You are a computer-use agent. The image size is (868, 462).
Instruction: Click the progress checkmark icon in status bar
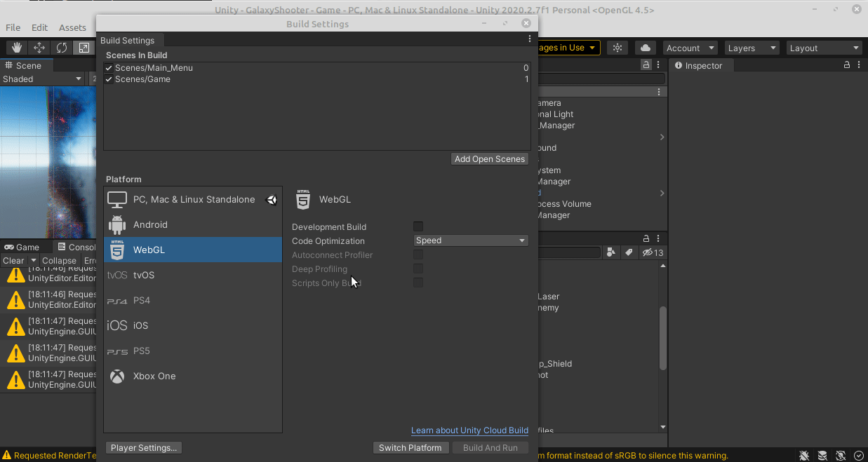(x=858, y=456)
